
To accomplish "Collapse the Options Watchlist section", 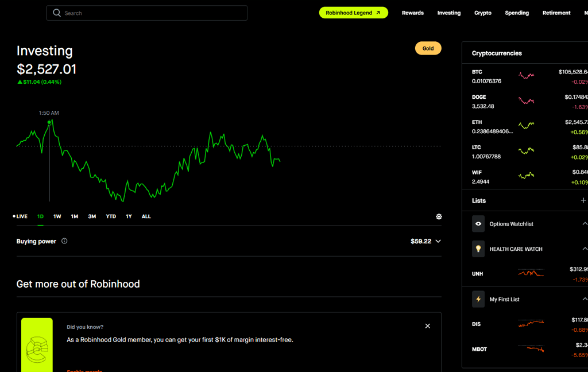I will (x=584, y=224).
